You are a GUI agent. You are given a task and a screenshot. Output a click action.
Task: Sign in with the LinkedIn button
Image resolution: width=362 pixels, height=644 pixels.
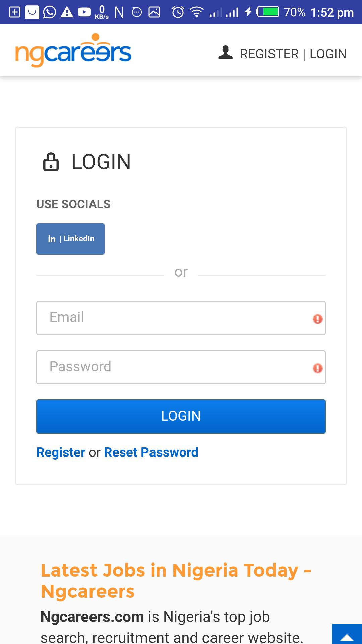pos(70,239)
